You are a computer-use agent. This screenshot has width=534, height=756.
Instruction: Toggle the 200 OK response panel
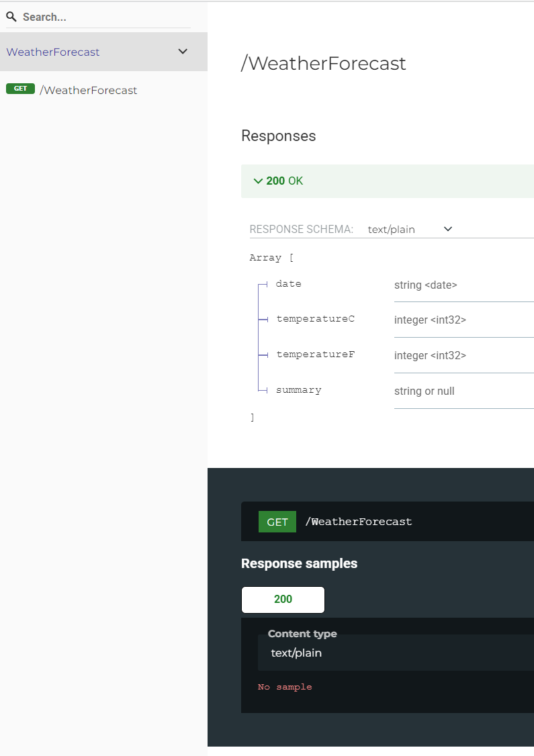coord(388,181)
